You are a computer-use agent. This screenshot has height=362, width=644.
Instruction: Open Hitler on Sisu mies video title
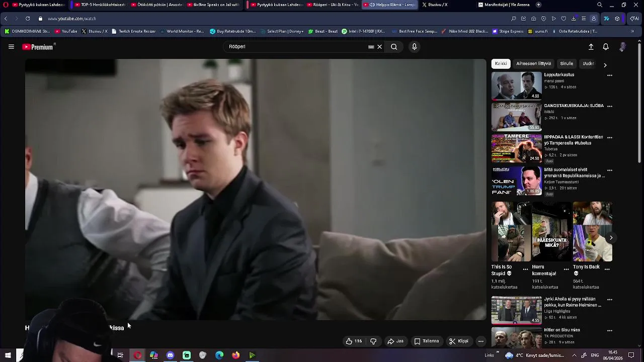tap(562, 330)
